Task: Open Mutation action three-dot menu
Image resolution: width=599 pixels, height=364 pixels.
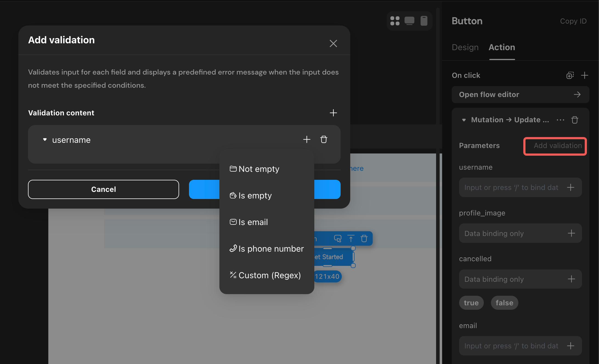Action: pos(560,120)
